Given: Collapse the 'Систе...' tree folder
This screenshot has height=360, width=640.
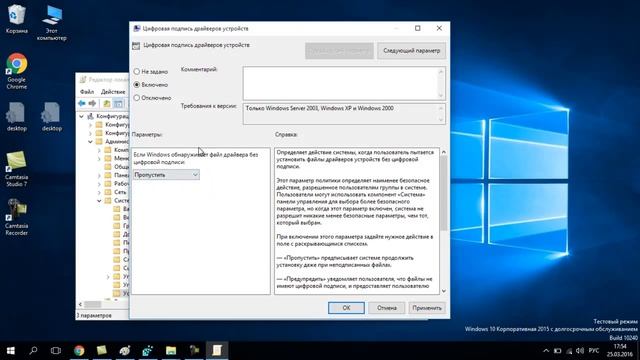Looking at the screenshot, I should 99,200.
